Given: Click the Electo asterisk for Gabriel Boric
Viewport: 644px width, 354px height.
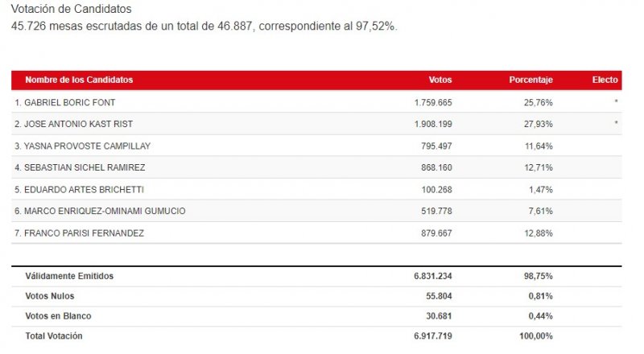Looking at the screenshot, I should pyautogui.click(x=616, y=103).
